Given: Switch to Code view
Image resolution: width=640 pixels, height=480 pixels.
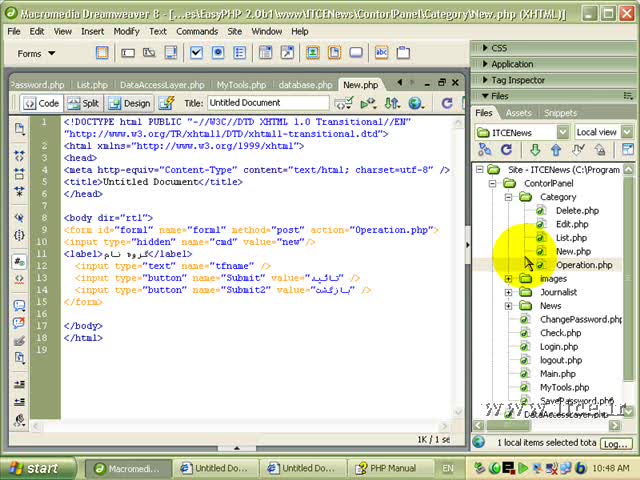Looking at the screenshot, I should coord(40,103).
